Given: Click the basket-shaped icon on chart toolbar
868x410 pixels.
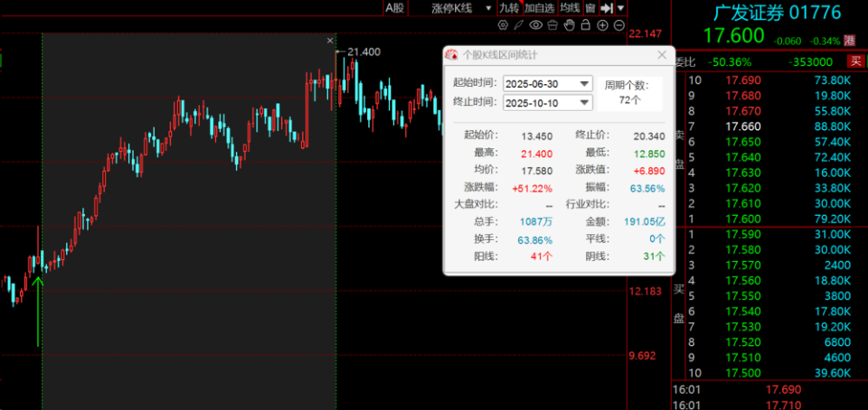Looking at the screenshot, I should tap(552, 25).
